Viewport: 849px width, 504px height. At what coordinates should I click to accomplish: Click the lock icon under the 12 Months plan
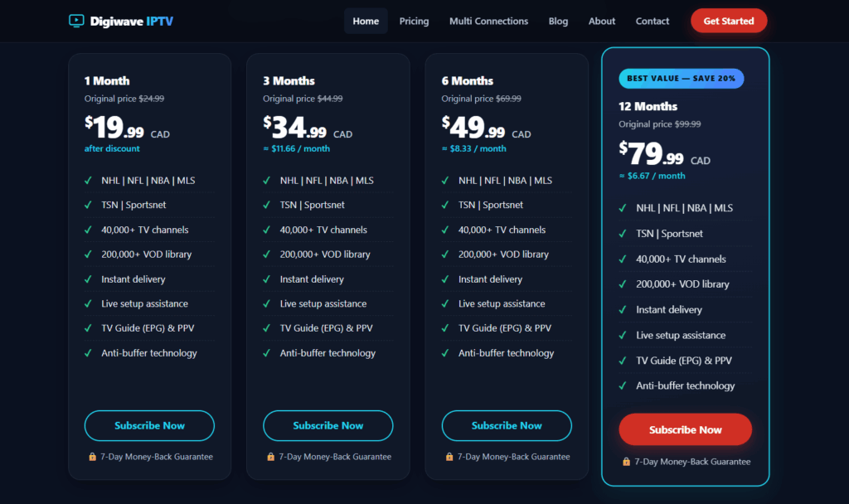pos(627,462)
